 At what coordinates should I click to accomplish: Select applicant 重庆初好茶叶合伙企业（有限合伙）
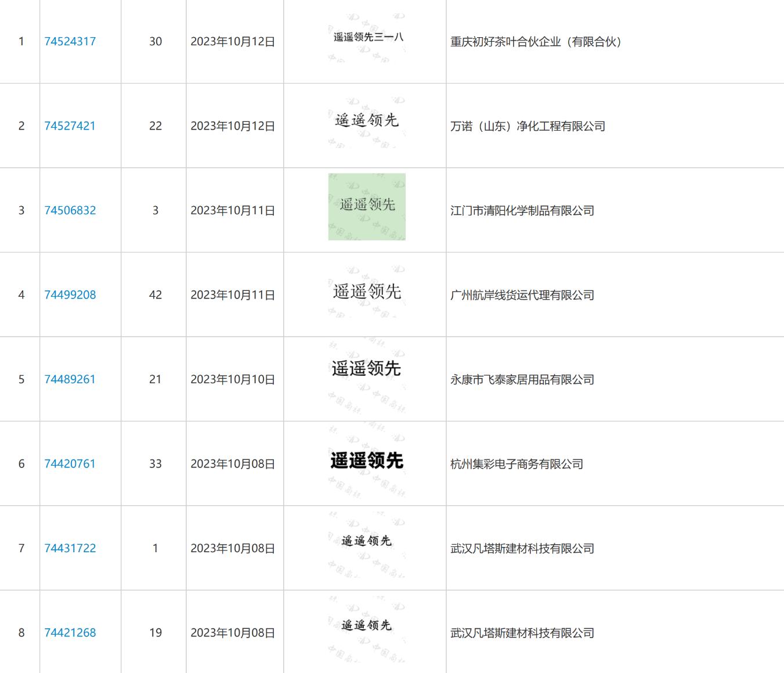click(x=536, y=42)
